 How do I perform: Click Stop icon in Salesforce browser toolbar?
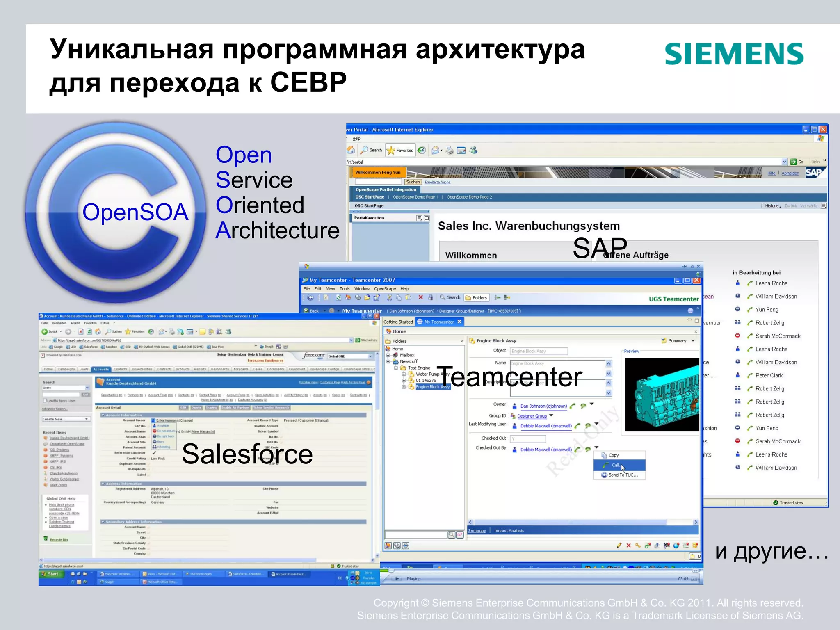click(x=81, y=331)
